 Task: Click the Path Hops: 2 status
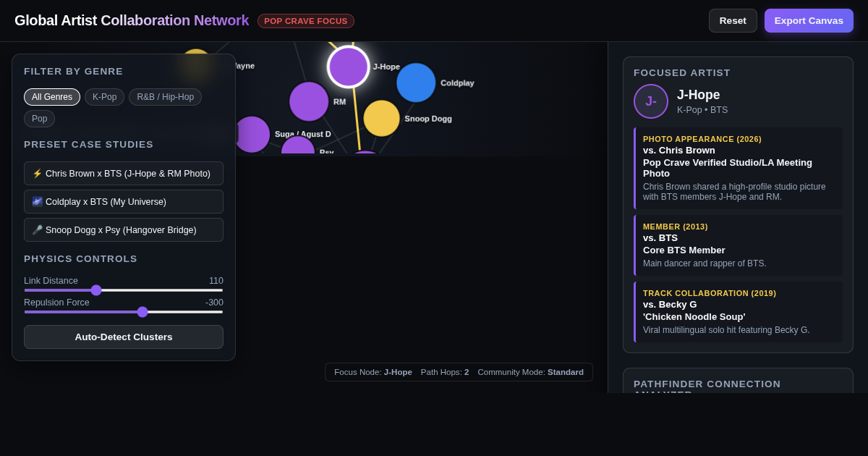tap(445, 372)
